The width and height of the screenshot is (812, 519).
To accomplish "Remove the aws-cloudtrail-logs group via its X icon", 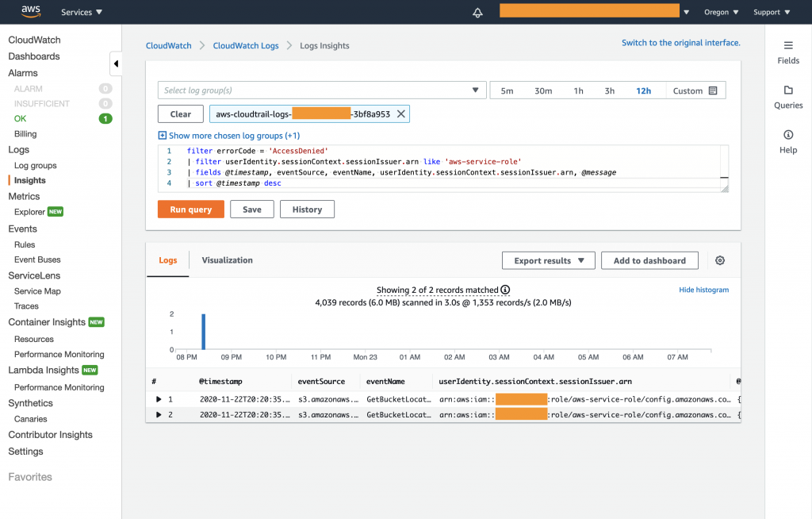I will tap(401, 113).
